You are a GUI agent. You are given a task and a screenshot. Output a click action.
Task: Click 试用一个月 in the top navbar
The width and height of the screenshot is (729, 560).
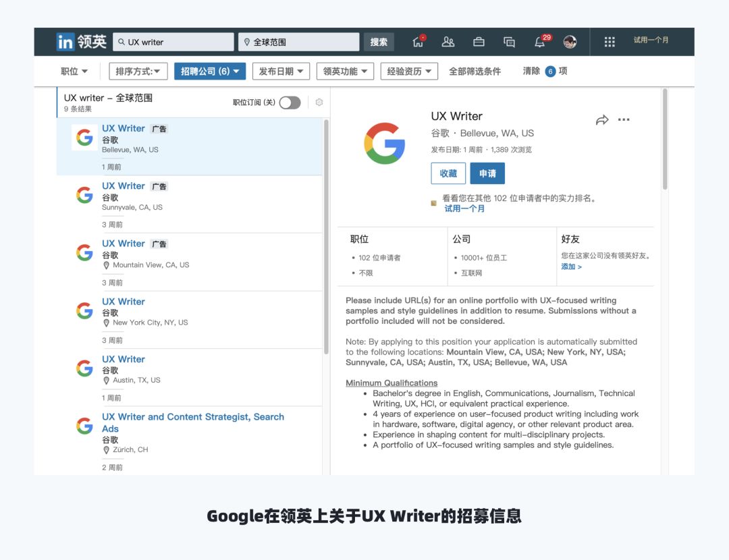(651, 40)
